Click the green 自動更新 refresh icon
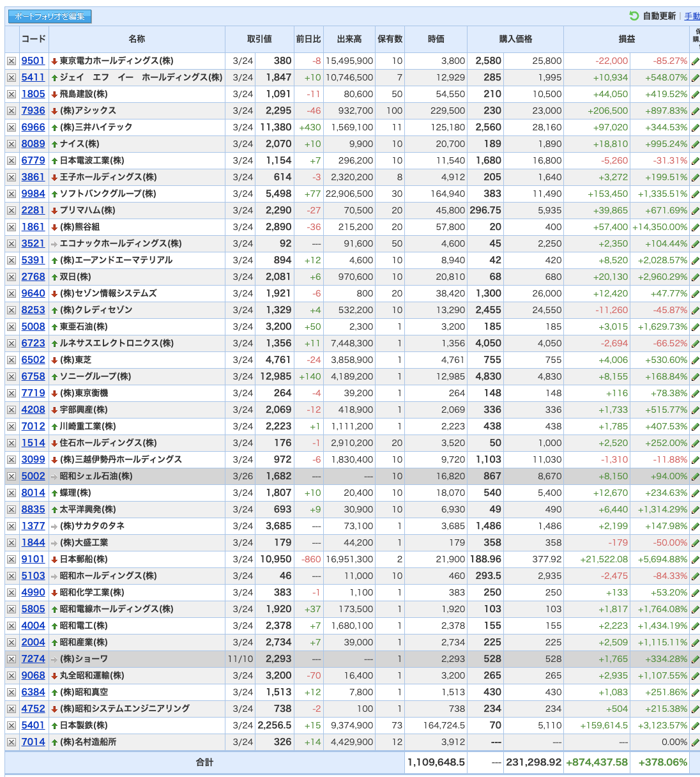The image size is (700, 777). 634,16
